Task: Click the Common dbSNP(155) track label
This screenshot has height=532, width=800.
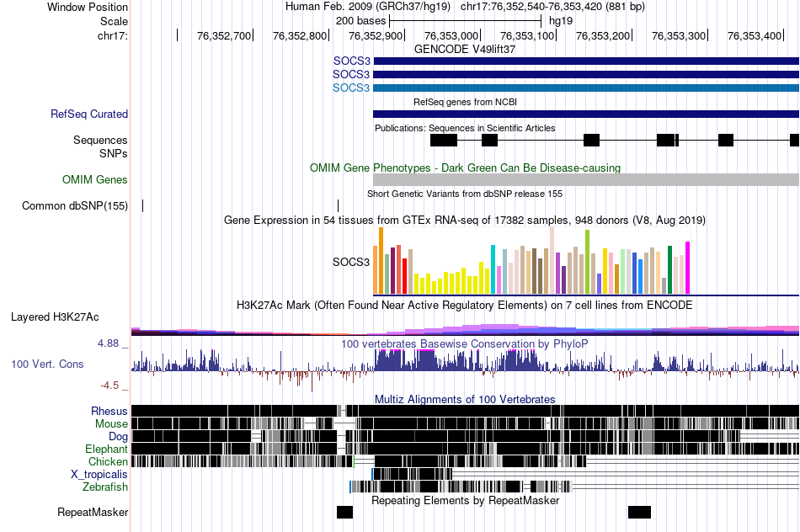Action: (x=74, y=205)
